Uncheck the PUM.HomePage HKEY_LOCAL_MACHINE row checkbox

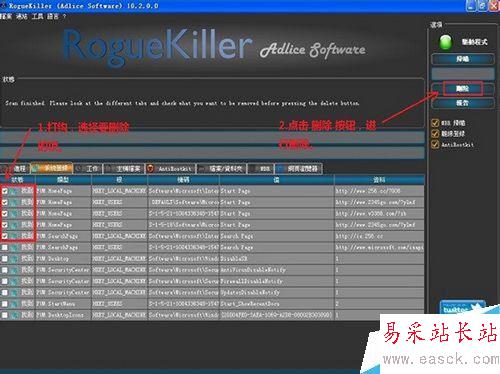pos(5,191)
